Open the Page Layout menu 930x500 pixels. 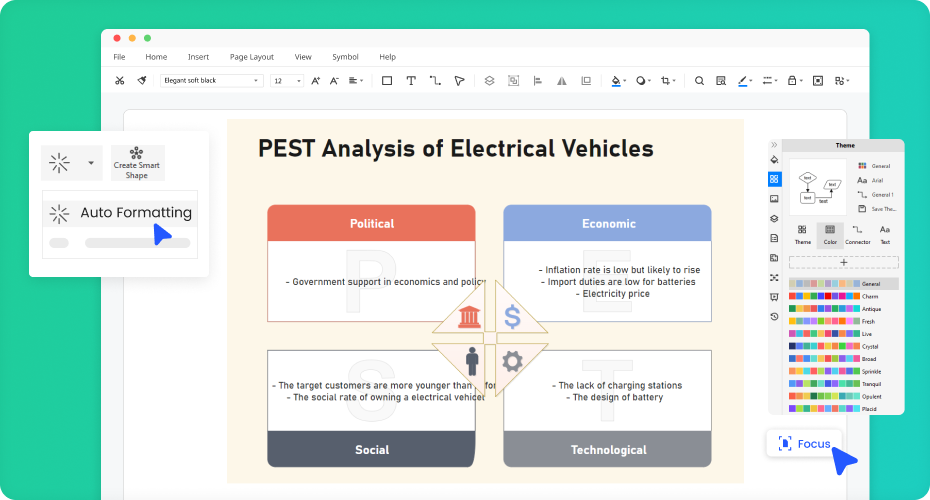tap(251, 57)
